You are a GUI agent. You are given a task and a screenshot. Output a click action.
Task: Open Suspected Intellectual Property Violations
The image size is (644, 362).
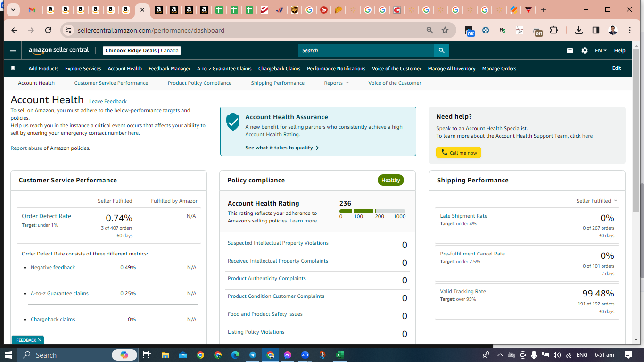point(278,243)
